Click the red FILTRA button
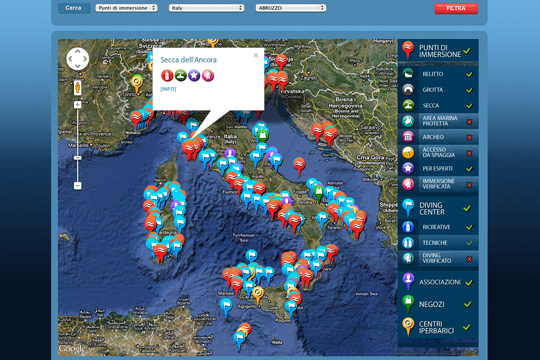Image resolution: width=540 pixels, height=360 pixels. pyautogui.click(x=456, y=8)
